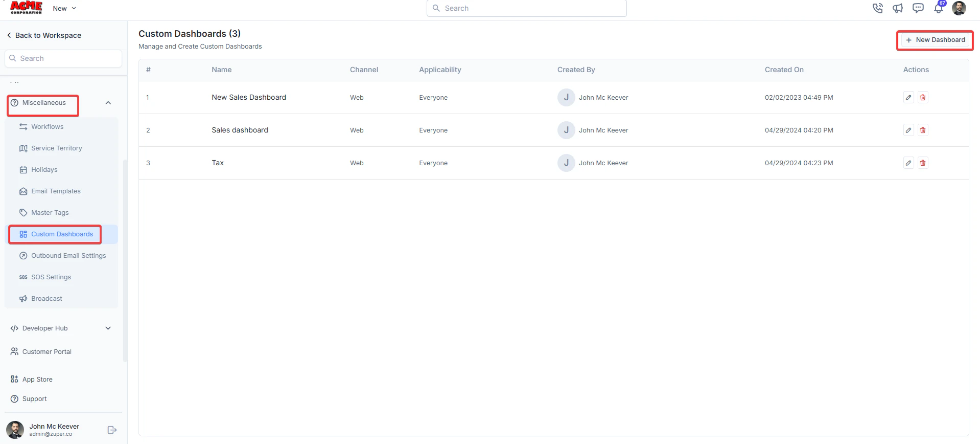
Task: Open Service Territory settings
Action: pyautogui.click(x=56, y=148)
